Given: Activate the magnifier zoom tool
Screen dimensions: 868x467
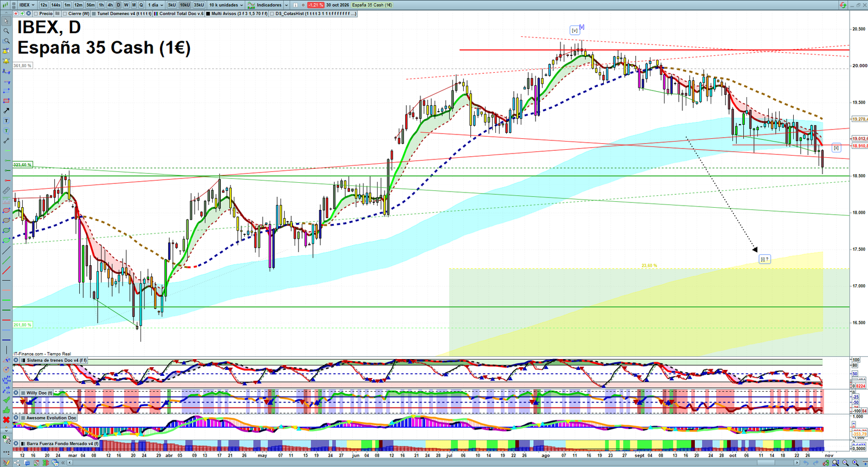Looking at the screenshot, I should (6, 31).
